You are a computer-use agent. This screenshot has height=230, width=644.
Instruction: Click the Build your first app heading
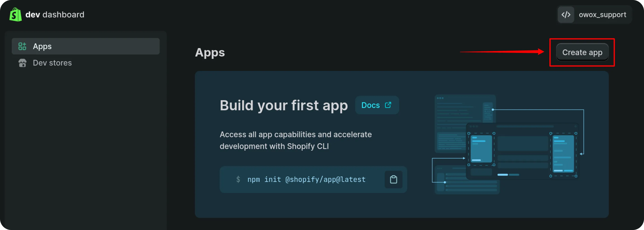tap(284, 105)
